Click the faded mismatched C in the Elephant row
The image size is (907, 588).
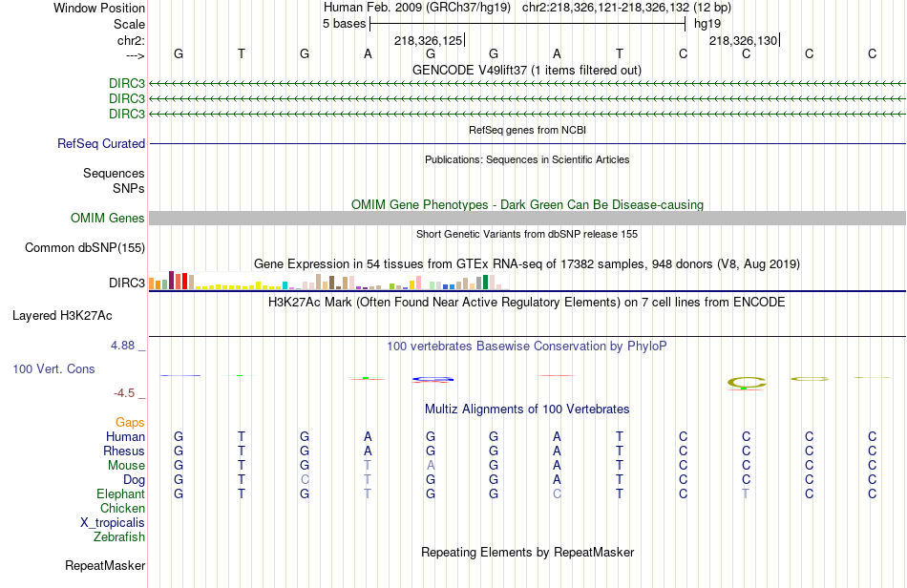point(557,494)
